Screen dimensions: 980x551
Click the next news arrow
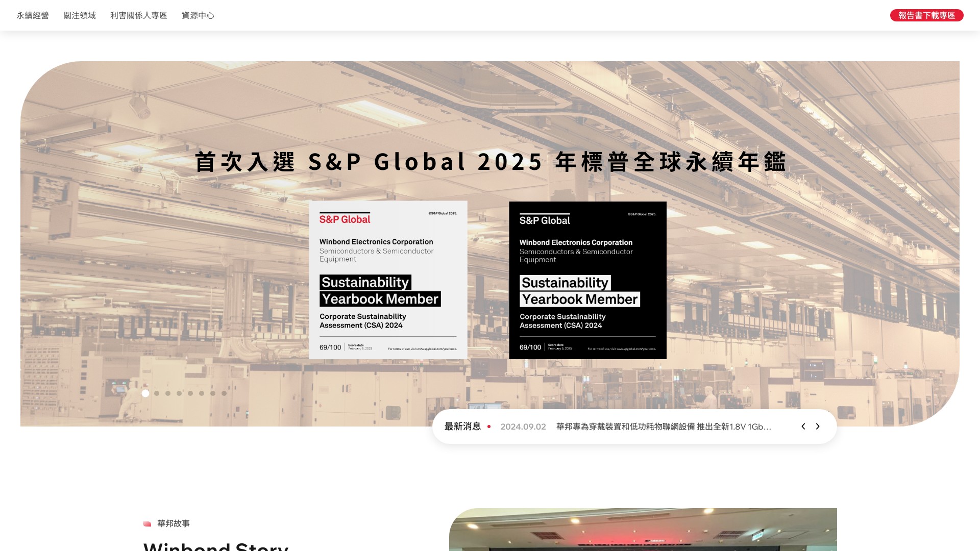[x=818, y=427]
